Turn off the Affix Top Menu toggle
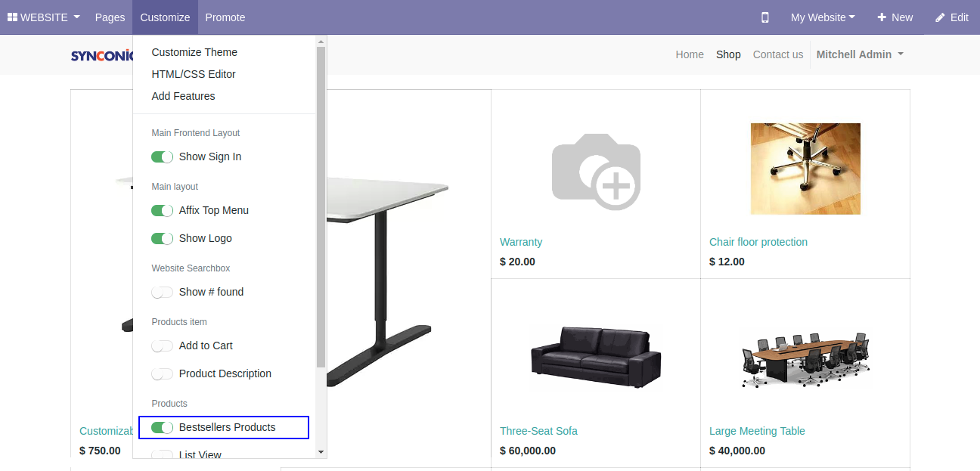Viewport: 980px width, 471px height. tap(163, 211)
